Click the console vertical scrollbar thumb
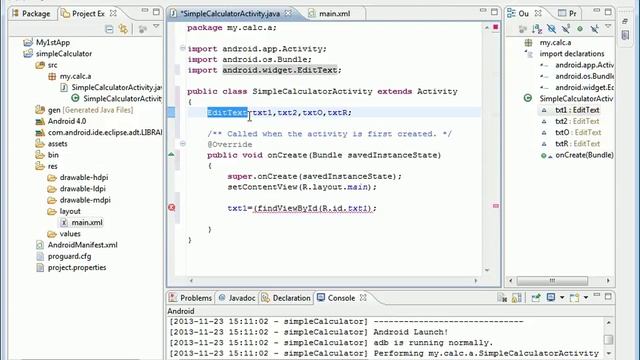Screen dimensions: 640x360 click(609, 340)
